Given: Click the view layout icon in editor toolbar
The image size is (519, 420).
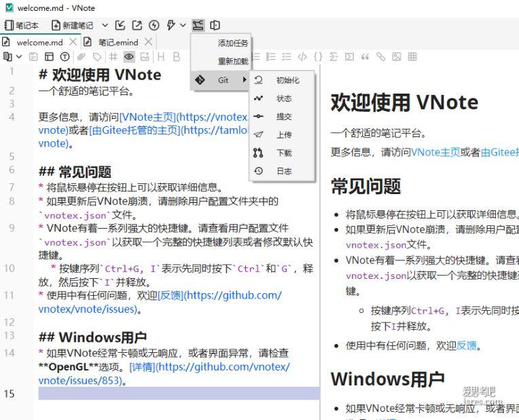Looking at the screenshot, I should (x=49, y=57).
